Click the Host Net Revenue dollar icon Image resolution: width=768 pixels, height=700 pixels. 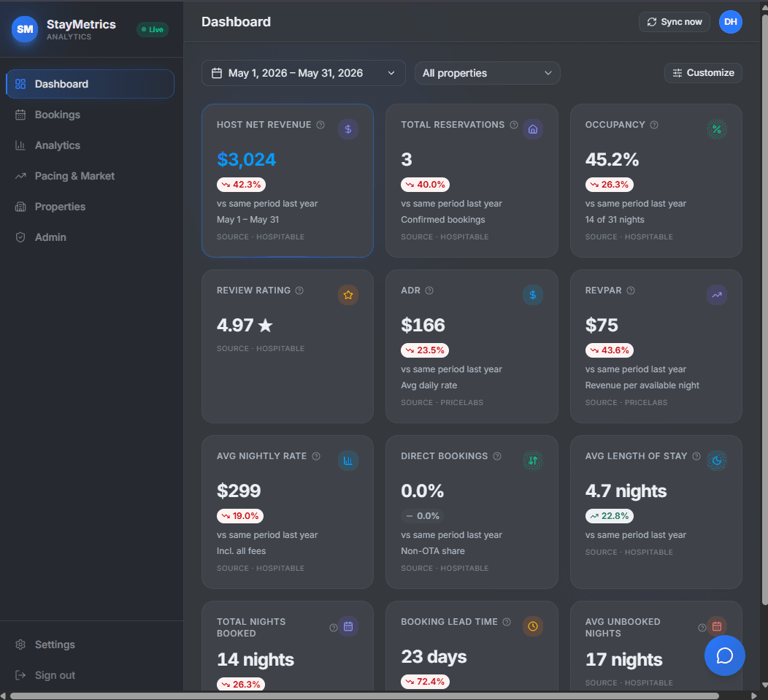pos(348,129)
